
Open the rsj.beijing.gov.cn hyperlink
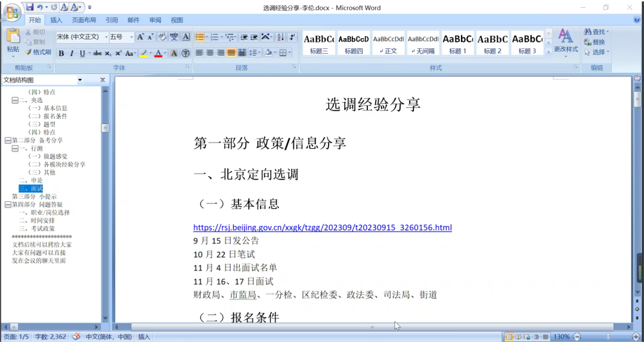[322, 227]
